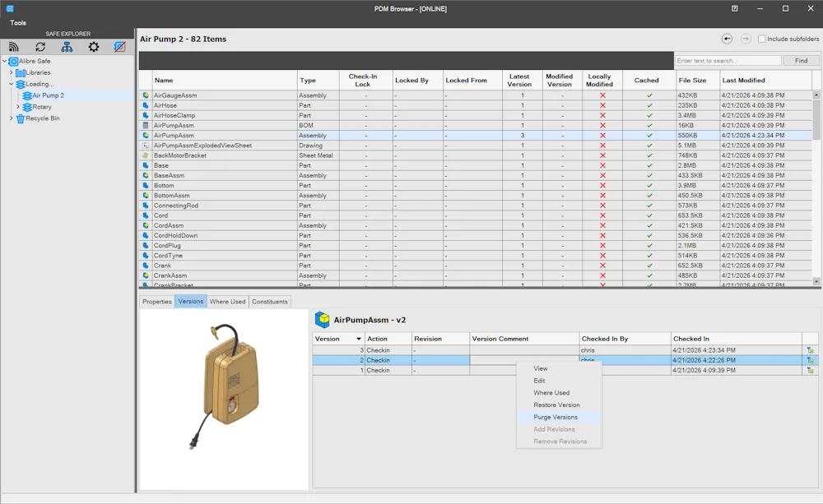The height and width of the screenshot is (504, 823).
Task: Navigate back with the left arrow button
Action: (x=727, y=39)
